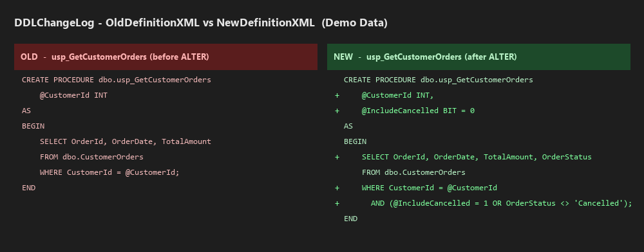Click old SELECT OrderId, OrderDate, TotalAmount line
The width and height of the screenshot is (644, 252).
tap(126, 141)
